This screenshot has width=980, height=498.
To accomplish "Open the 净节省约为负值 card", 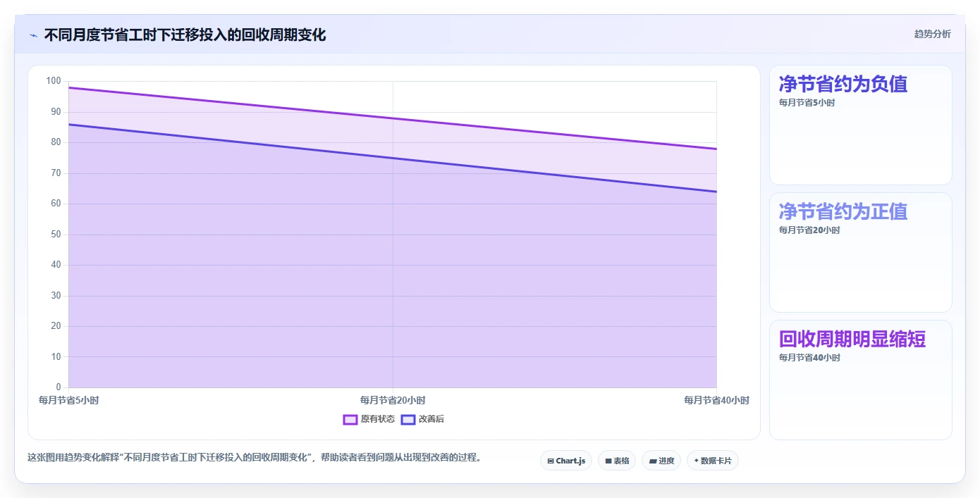I will (x=861, y=125).
